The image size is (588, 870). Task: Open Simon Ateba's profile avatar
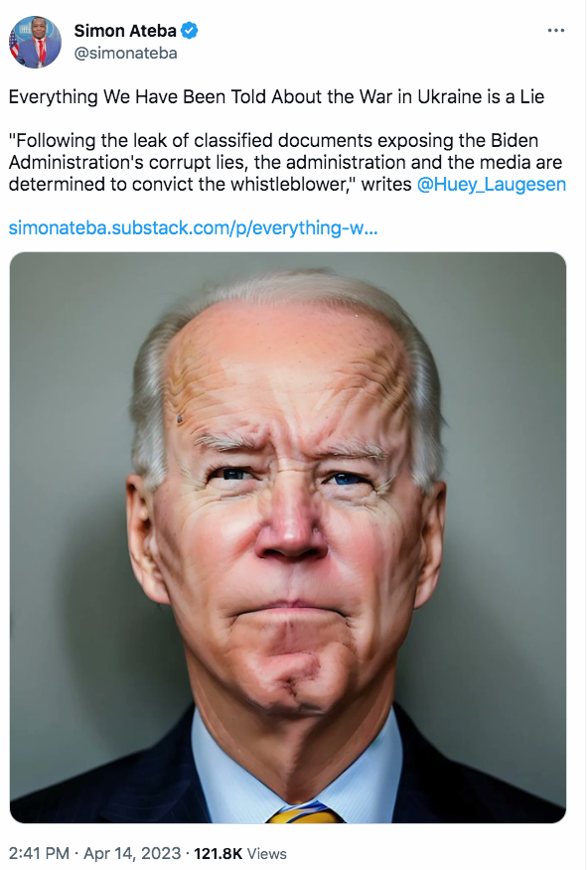(x=35, y=42)
